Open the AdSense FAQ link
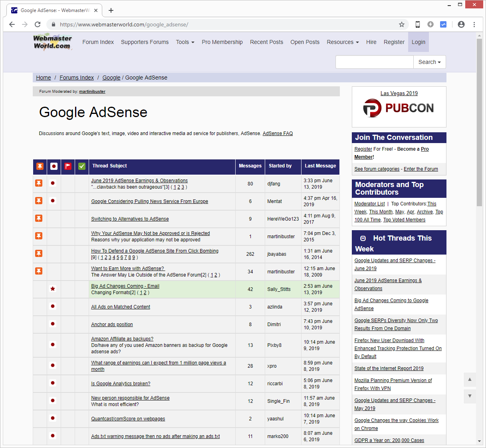Viewport: 486px width, 448px height. click(278, 133)
